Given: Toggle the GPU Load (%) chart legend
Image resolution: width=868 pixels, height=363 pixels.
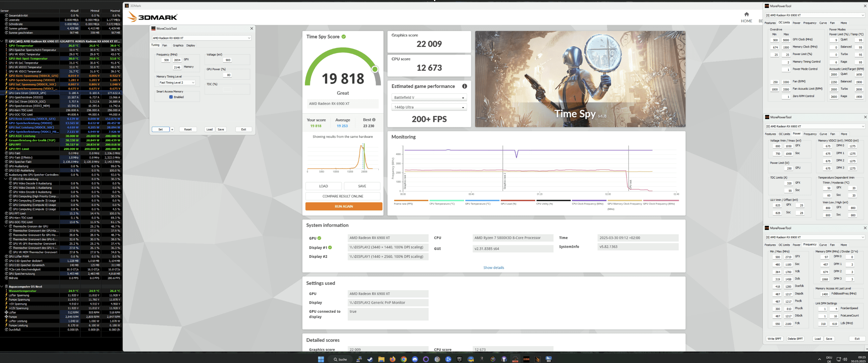Looking at the screenshot, I should coord(518,202).
